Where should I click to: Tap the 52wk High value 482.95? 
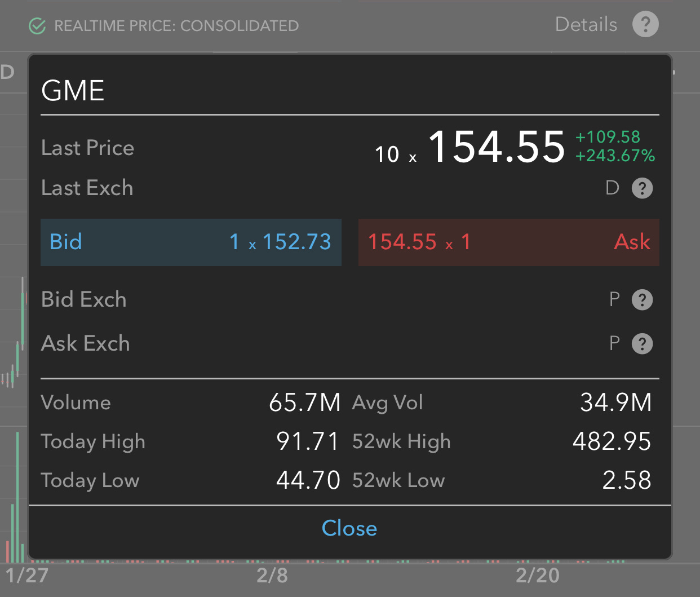(x=612, y=441)
